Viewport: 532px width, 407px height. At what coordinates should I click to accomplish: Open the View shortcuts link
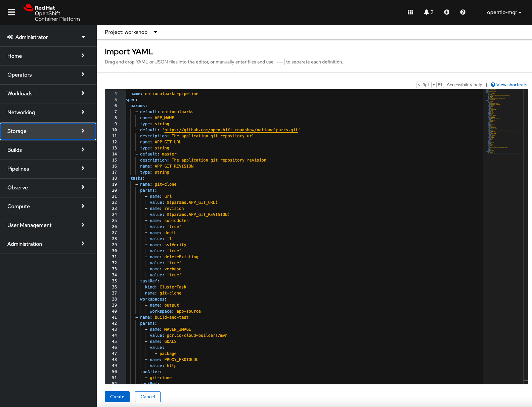tap(512, 85)
